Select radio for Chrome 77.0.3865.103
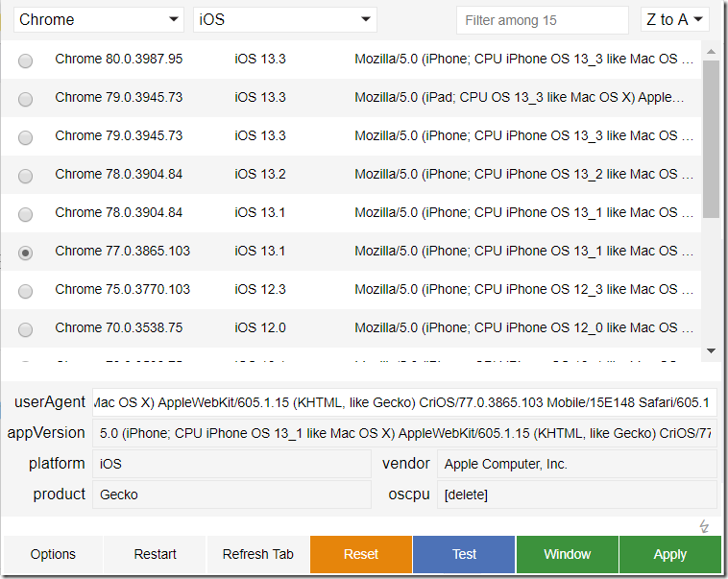Image resolution: width=728 pixels, height=579 pixels. pos(25,253)
